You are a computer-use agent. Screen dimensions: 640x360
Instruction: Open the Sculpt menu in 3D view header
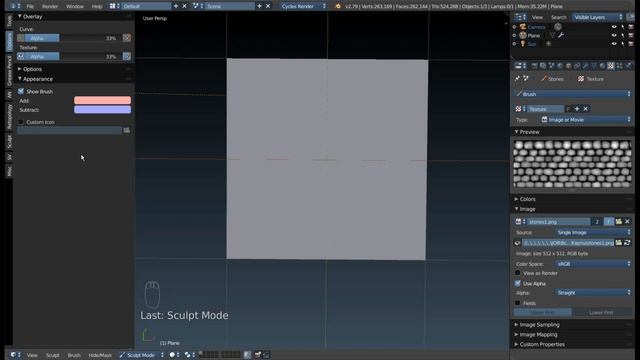pos(53,355)
